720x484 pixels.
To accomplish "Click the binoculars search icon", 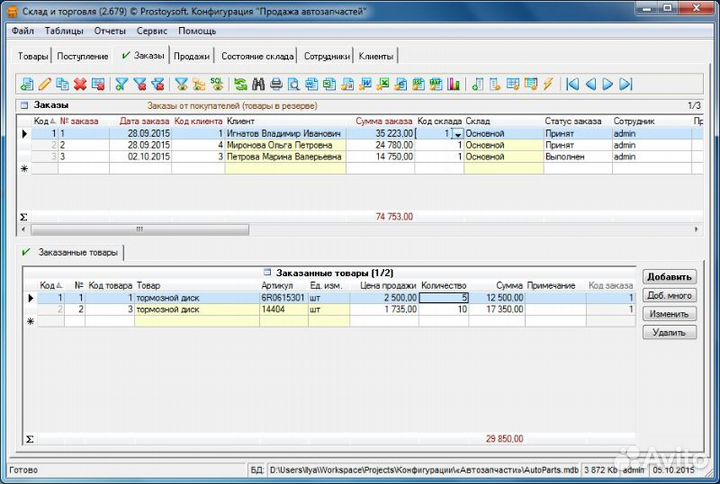I will [258, 84].
